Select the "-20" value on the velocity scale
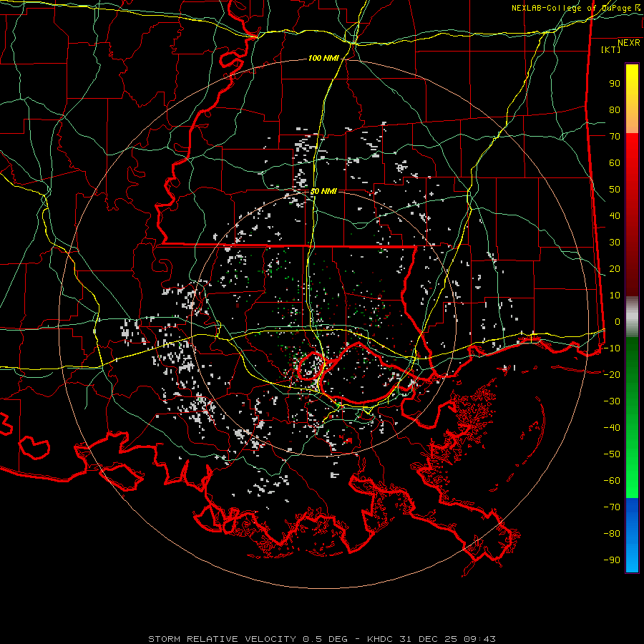Screen dimensions: 644x644 pyautogui.click(x=612, y=375)
